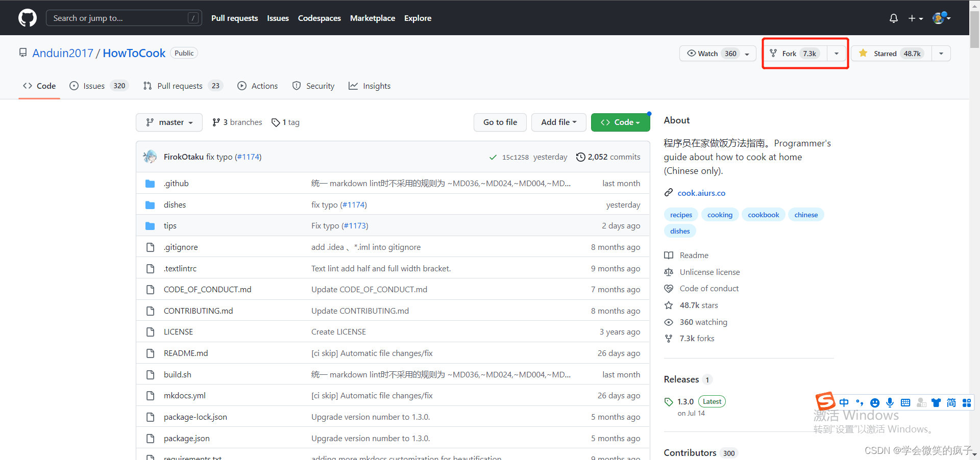
Task: Open the .gitignore file
Action: point(181,247)
